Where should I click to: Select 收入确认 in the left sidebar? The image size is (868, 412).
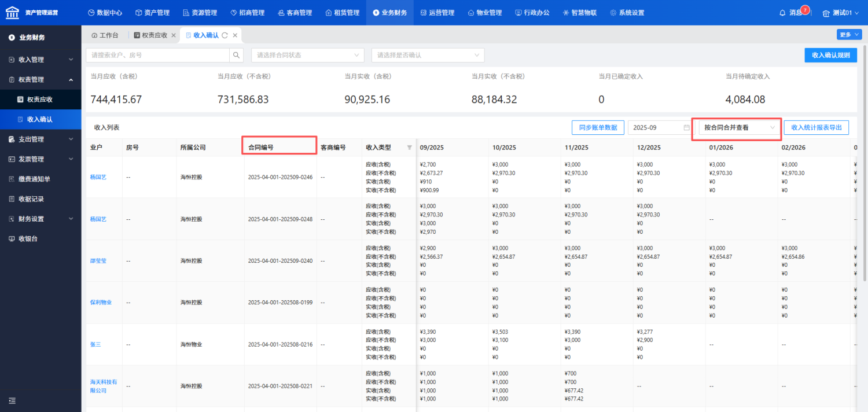(41, 119)
